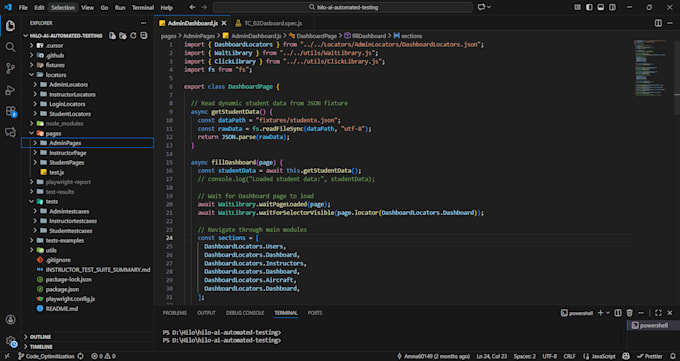The image size is (680, 361).
Task: Open remote window indicator in status bar
Action: tap(7, 356)
